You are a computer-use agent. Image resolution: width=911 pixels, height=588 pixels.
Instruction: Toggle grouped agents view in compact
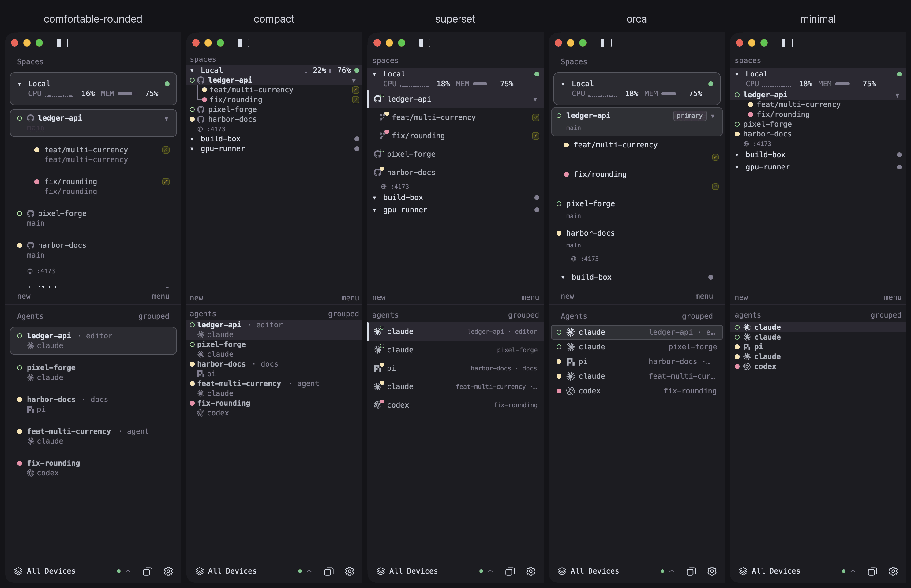(343, 314)
